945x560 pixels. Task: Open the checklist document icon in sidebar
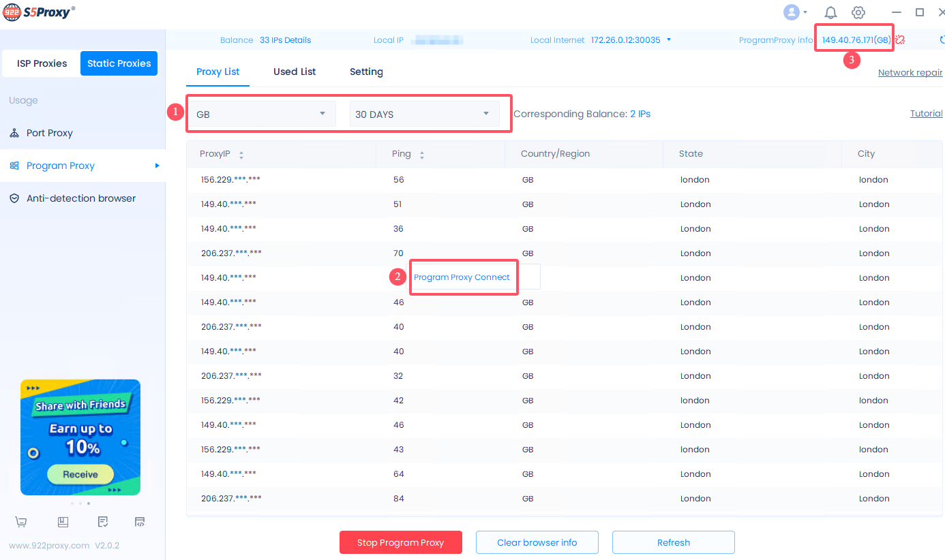pyautogui.click(x=103, y=522)
